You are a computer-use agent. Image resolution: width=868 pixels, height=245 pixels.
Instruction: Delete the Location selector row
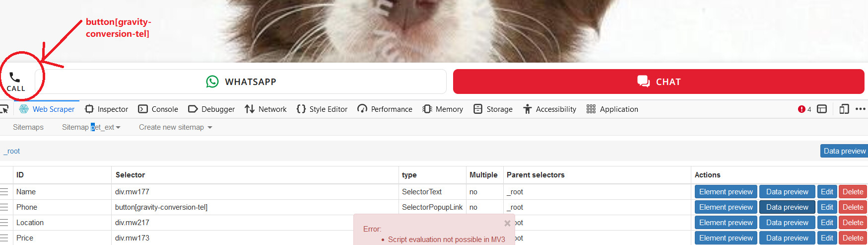pos(853,223)
